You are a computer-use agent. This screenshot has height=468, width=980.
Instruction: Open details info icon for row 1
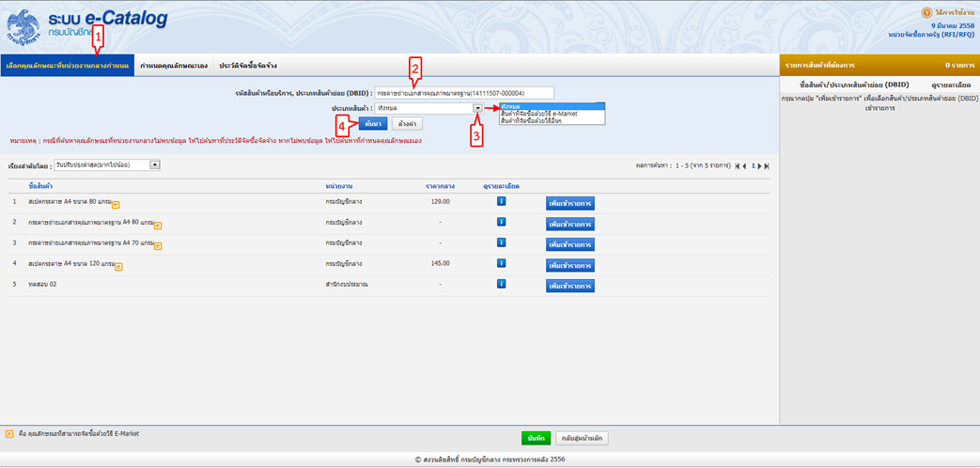[x=501, y=201]
